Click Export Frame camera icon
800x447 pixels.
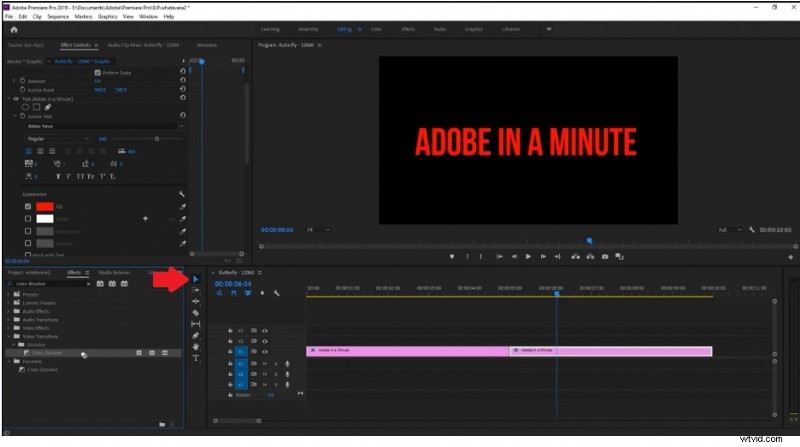point(605,257)
